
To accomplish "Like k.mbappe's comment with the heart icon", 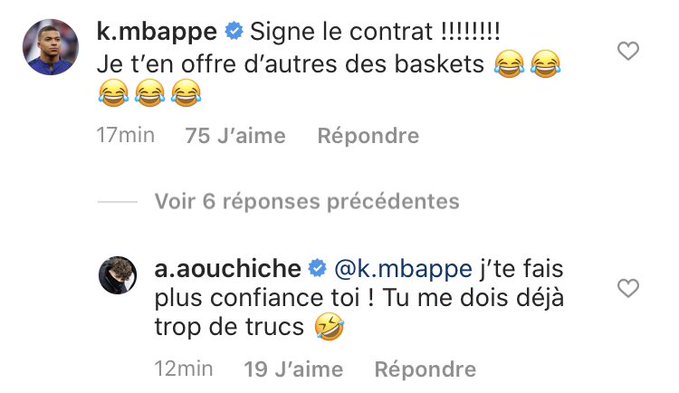I will [628, 51].
